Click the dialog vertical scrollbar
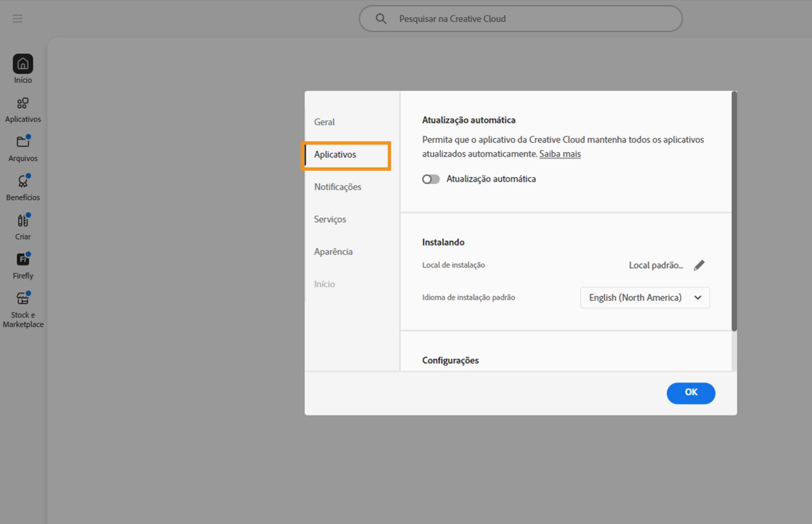 [734, 211]
